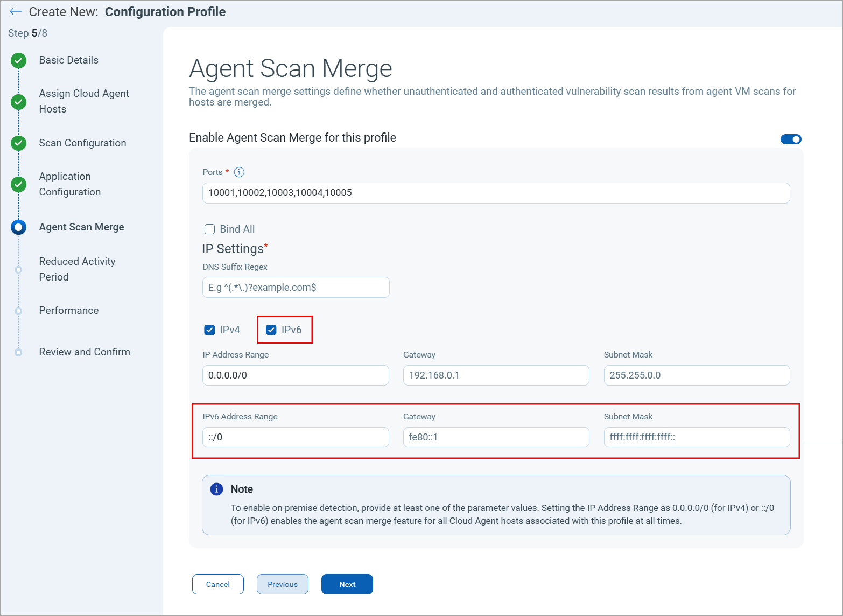Click Application Configuration completed checkmark icon

[x=19, y=184]
